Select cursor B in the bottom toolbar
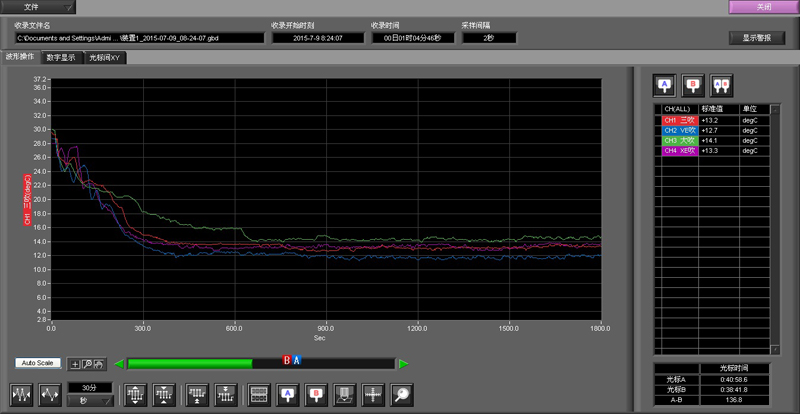 click(316, 395)
